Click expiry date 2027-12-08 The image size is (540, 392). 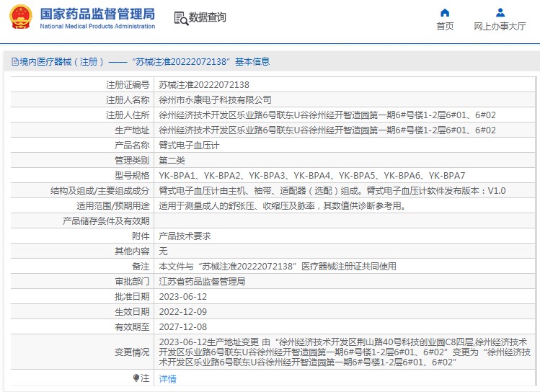click(183, 327)
